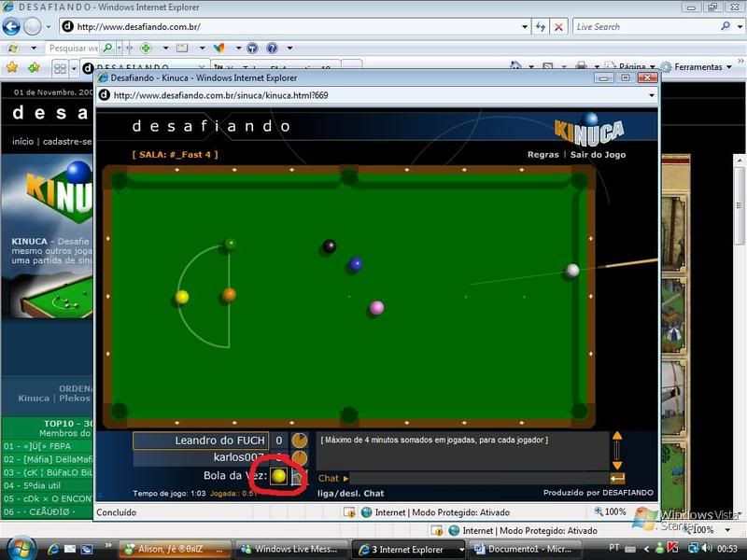Select the yellow ball beside Bola da Vez
747x560 pixels.
278,476
